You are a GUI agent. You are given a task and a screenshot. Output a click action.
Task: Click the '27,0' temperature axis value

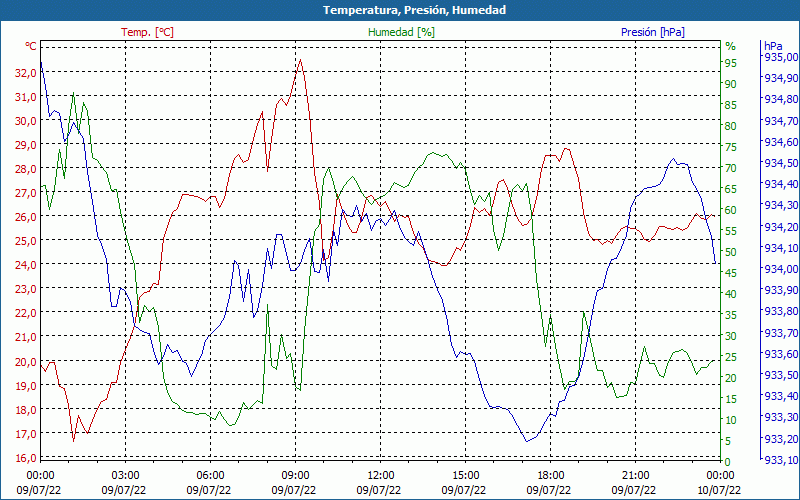click(26, 193)
